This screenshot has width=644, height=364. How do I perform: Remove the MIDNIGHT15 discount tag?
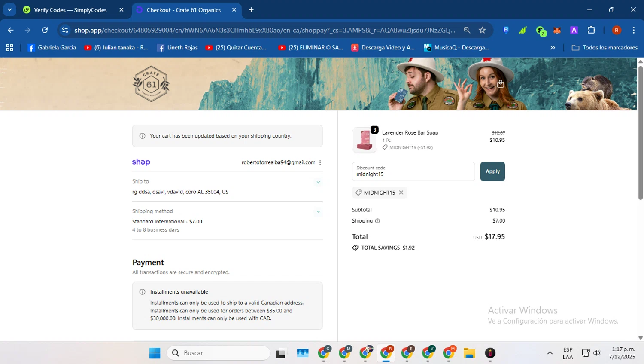[401, 193]
